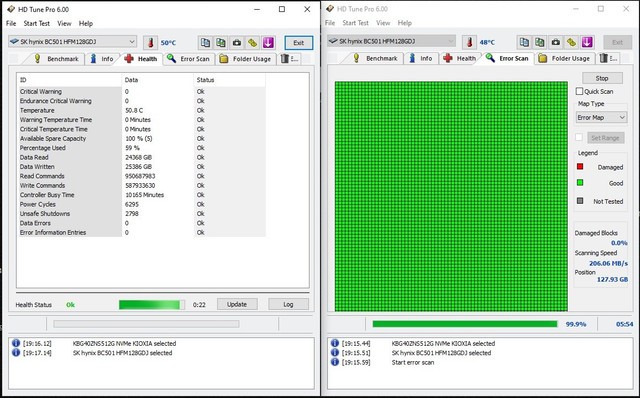Select Health tab in left window
The image size is (640, 398).
pos(141,59)
